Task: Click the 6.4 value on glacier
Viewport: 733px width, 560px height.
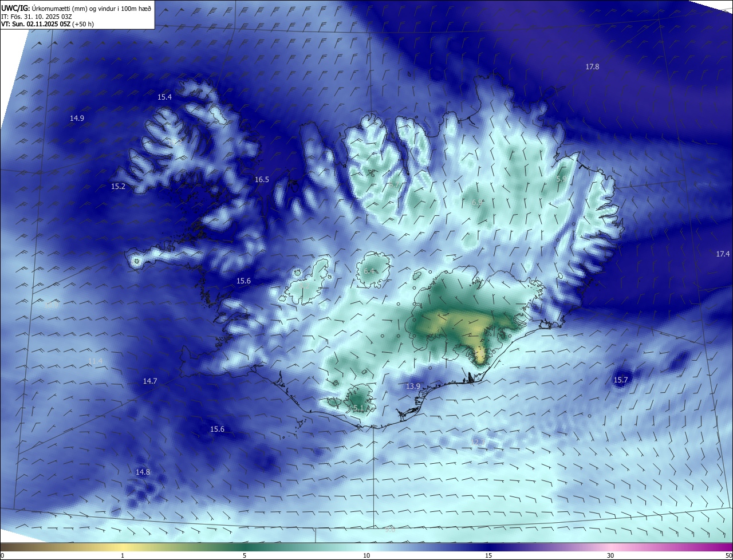Action: point(369,271)
